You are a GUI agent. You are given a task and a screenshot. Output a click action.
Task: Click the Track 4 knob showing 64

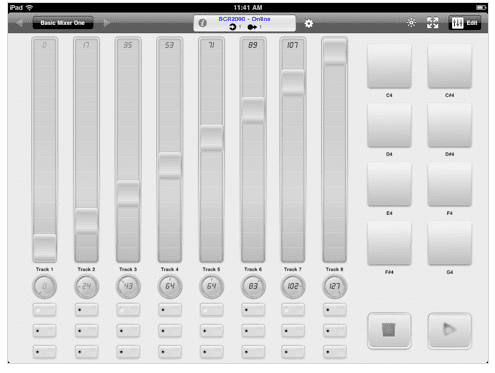coord(170,286)
